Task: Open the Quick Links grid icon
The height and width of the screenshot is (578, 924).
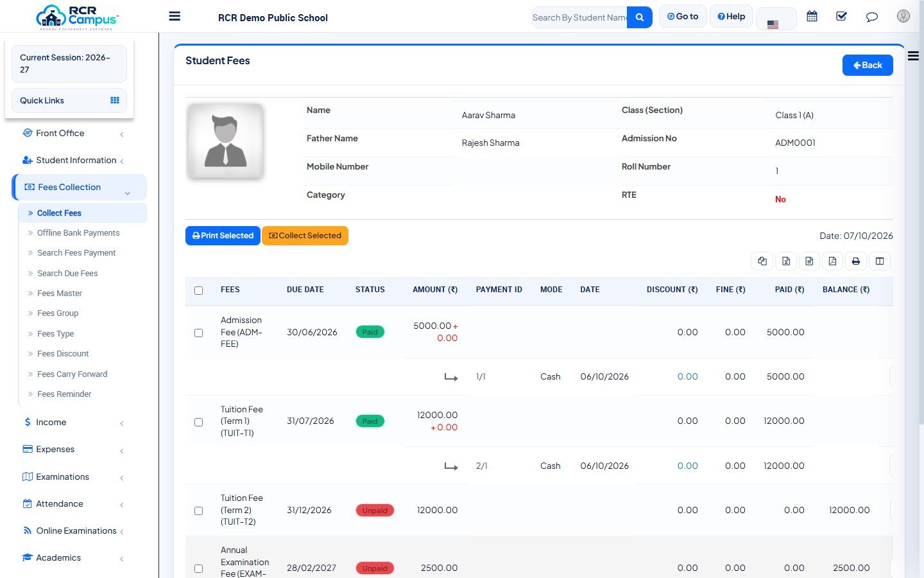Action: (x=115, y=100)
